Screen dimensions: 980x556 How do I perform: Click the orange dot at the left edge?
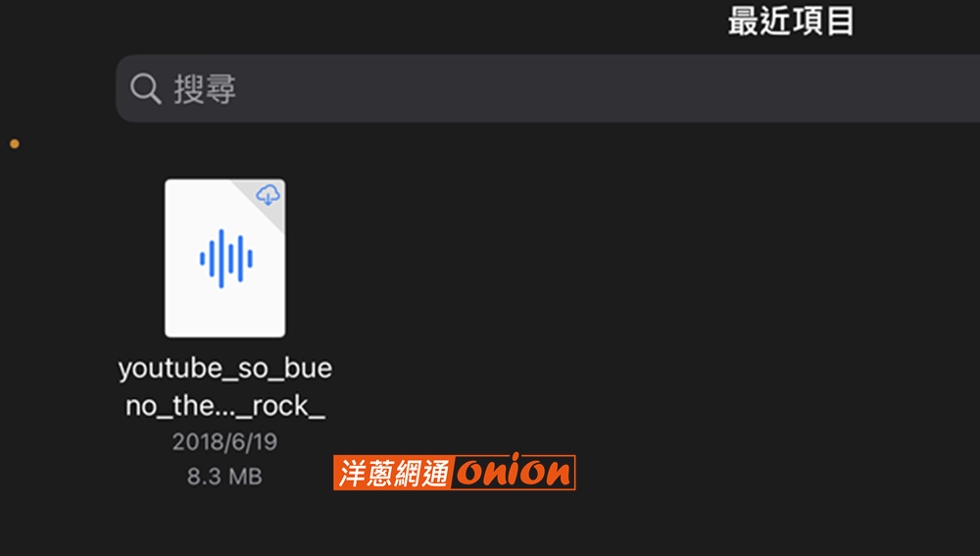pyautogui.click(x=15, y=144)
